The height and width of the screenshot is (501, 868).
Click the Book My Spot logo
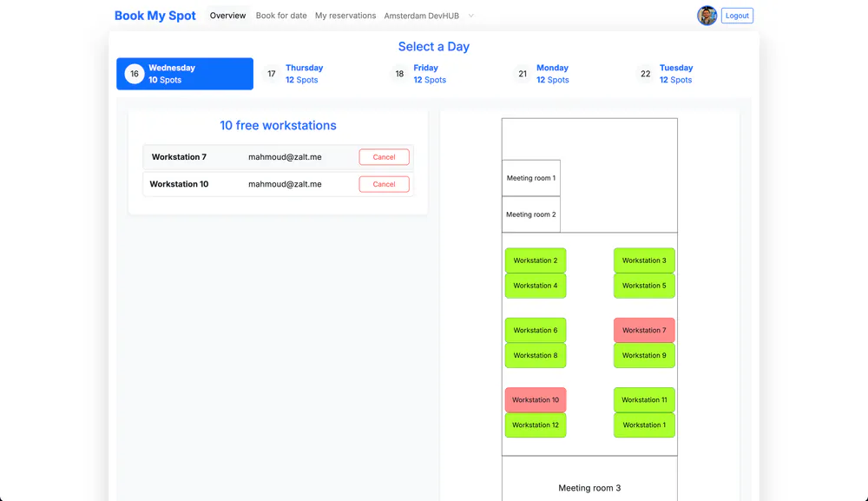(155, 15)
